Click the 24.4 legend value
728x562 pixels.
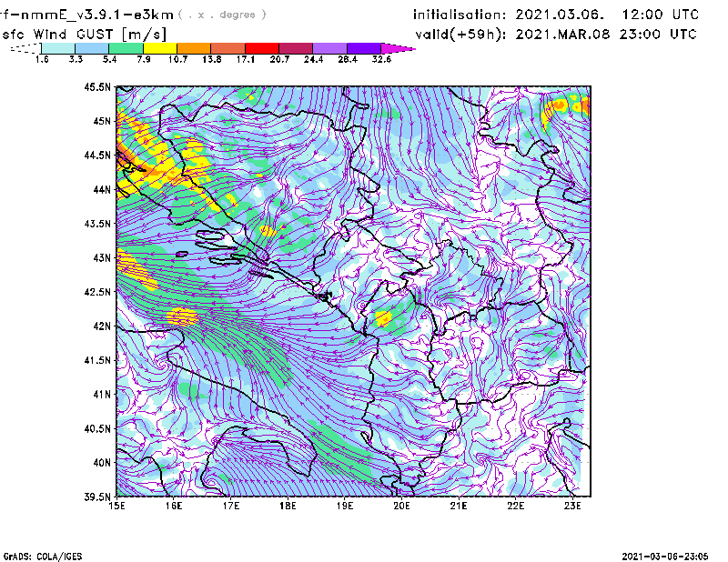click(313, 59)
